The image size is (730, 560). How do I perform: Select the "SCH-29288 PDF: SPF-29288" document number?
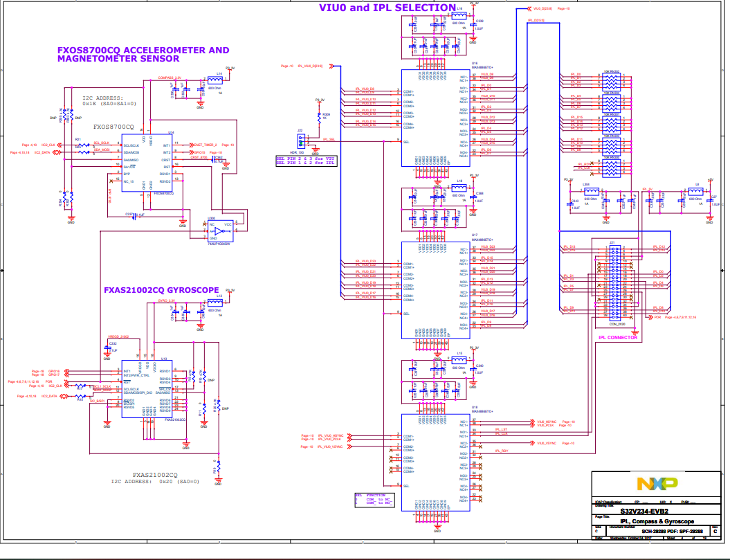(x=673, y=531)
